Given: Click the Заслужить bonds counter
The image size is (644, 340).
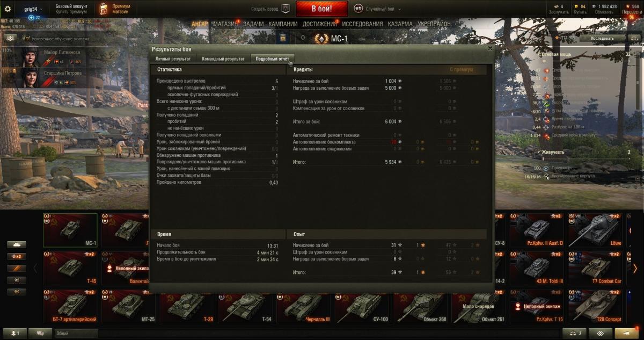Looking at the screenshot, I should coord(559,9).
